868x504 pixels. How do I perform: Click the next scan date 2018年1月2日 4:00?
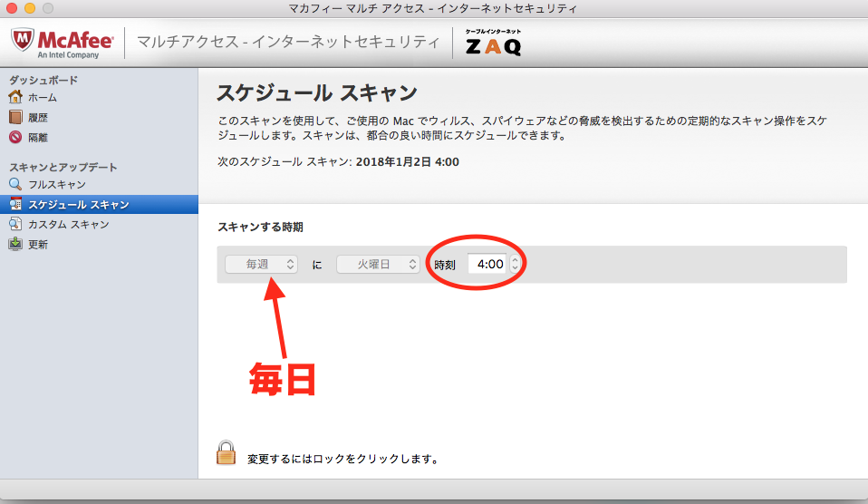(x=408, y=161)
